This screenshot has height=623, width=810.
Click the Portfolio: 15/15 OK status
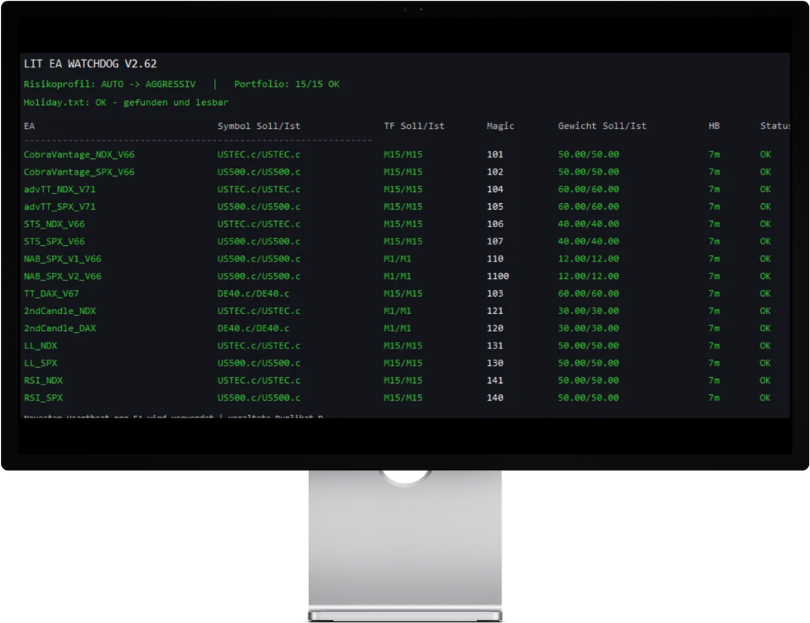tap(287, 84)
